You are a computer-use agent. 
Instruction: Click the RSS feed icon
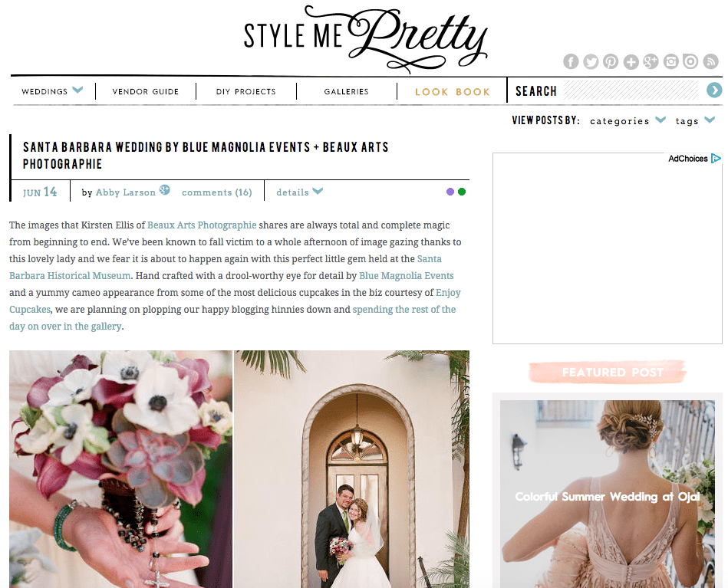[x=710, y=61]
